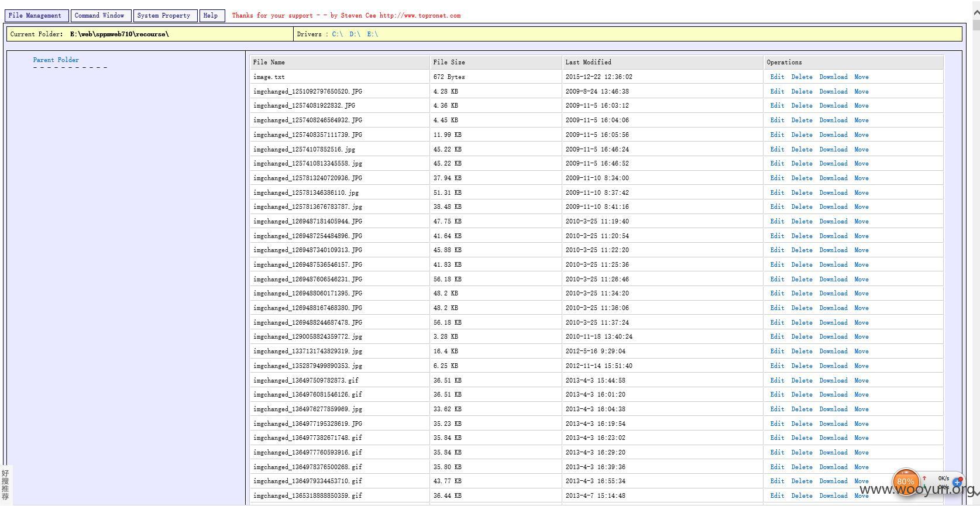Open the Help tab
Screen dimensions: 980x506
click(x=211, y=16)
